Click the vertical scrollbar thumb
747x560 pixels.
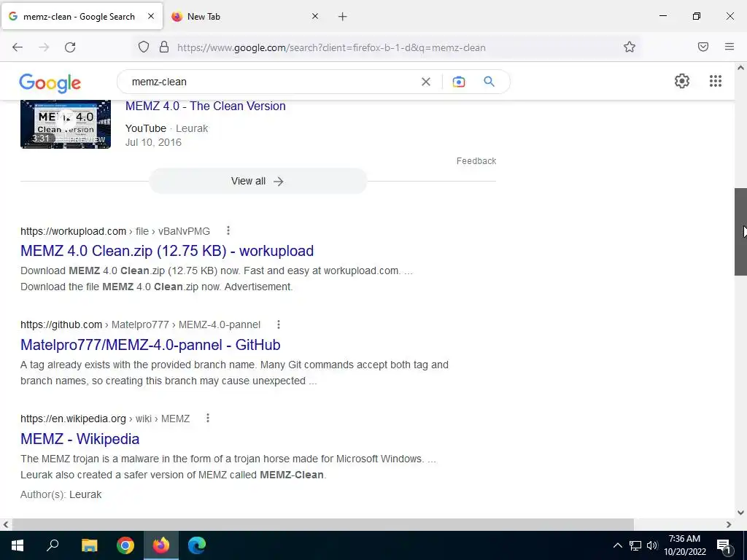[740, 231]
